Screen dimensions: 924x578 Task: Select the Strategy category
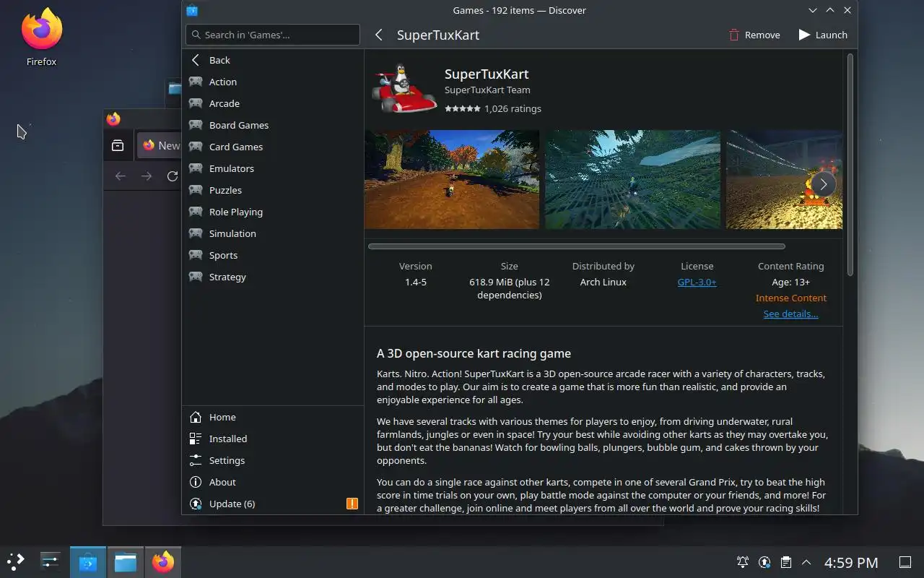(273, 277)
